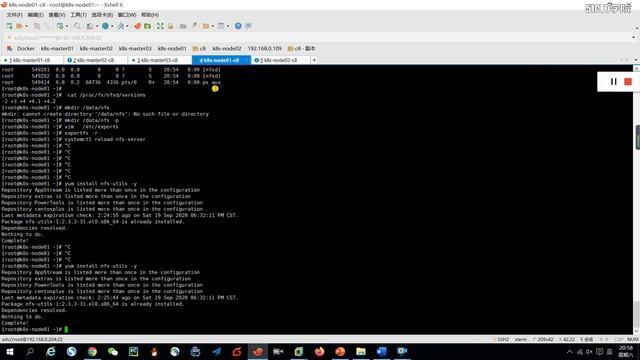Click the properties toolbar icon
640x360 pixels.
pos(89,26)
